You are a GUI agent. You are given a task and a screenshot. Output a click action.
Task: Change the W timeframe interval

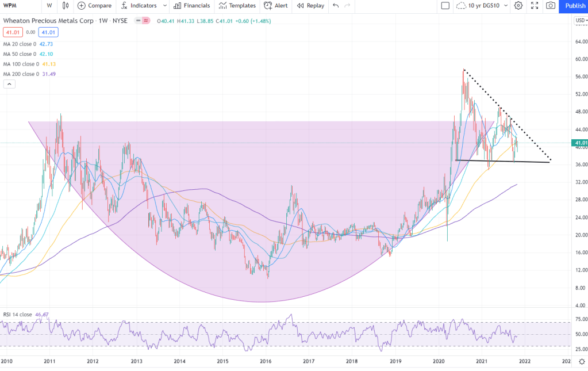(49, 6)
